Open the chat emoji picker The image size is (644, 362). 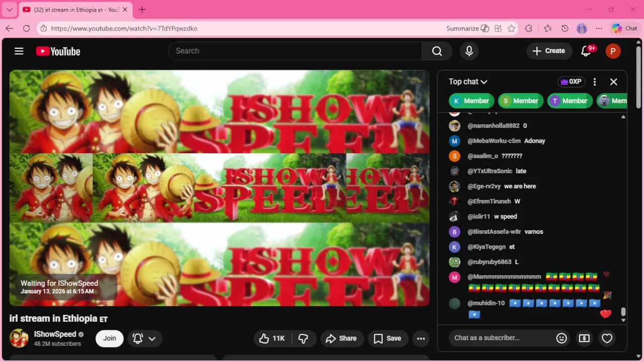pyautogui.click(x=561, y=338)
